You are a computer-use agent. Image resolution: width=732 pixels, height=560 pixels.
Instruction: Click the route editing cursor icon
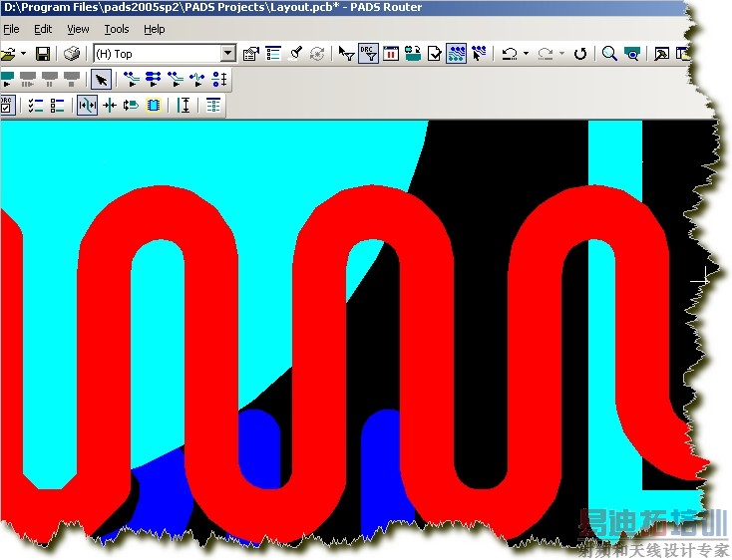tap(479, 54)
